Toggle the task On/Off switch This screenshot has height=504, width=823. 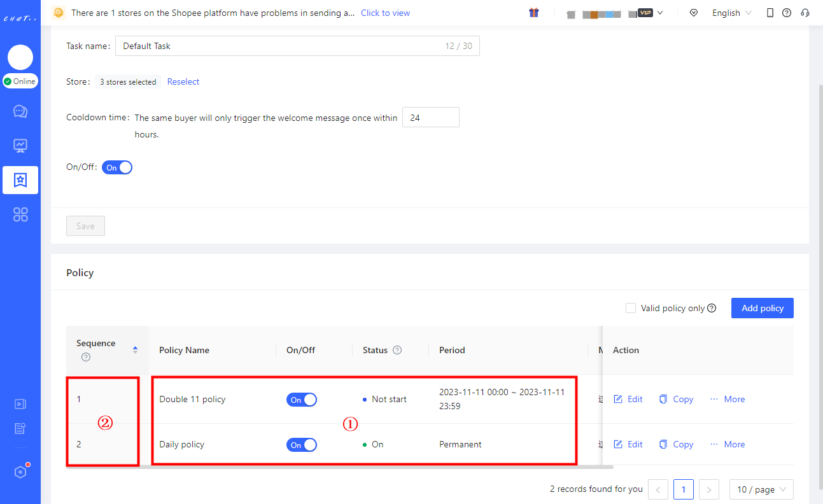pyautogui.click(x=117, y=167)
